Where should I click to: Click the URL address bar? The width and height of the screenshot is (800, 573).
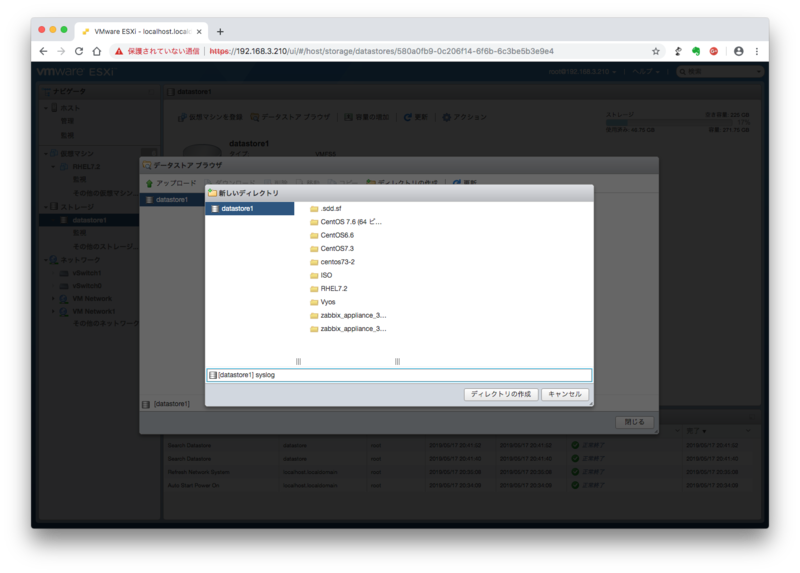tap(381, 51)
